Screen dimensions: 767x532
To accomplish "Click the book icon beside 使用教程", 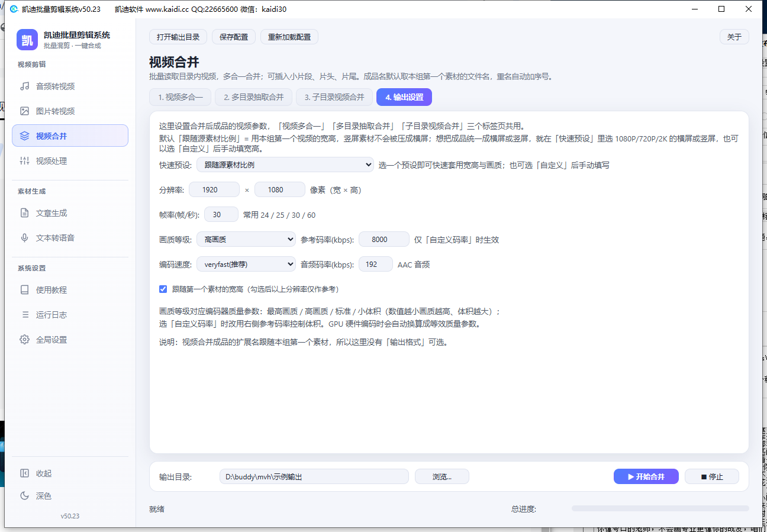I will pos(24,290).
